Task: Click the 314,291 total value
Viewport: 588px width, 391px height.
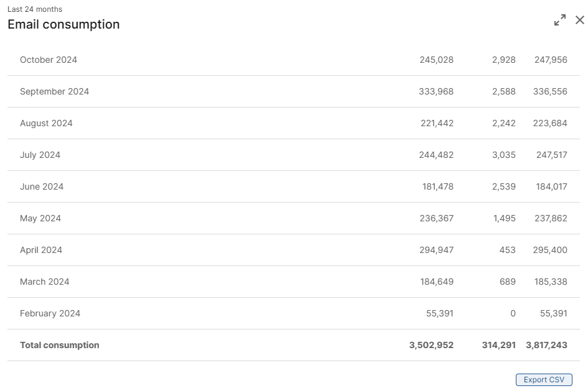Action: coord(499,345)
